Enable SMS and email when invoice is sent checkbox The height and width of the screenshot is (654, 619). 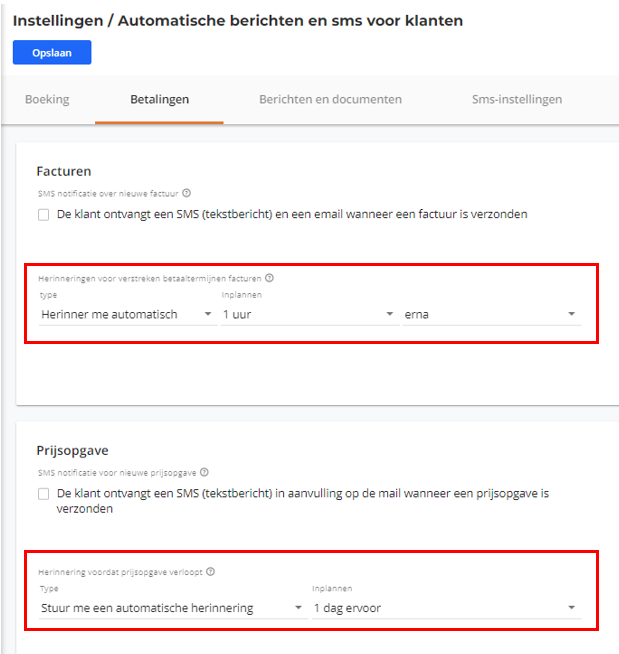coord(43,215)
